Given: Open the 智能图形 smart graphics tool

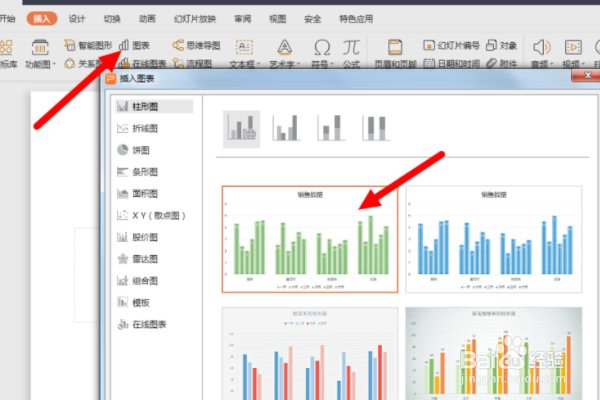Looking at the screenshot, I should [88, 46].
